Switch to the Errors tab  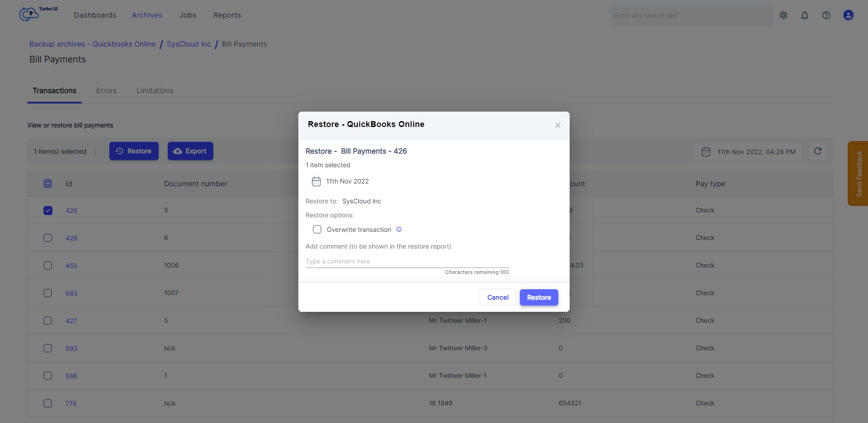106,91
